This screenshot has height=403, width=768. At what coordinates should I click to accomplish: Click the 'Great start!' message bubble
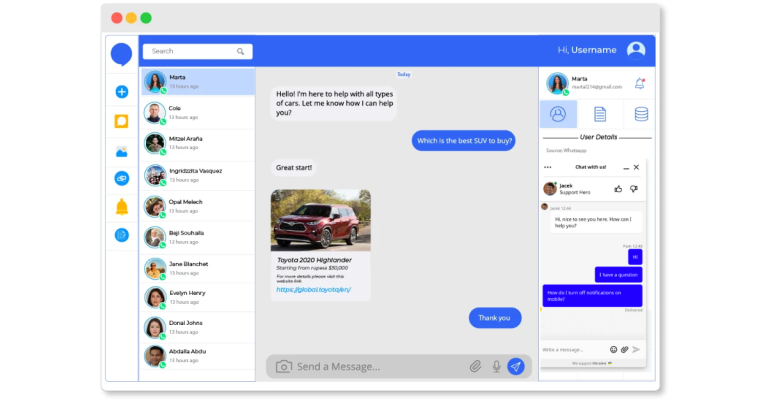click(293, 167)
